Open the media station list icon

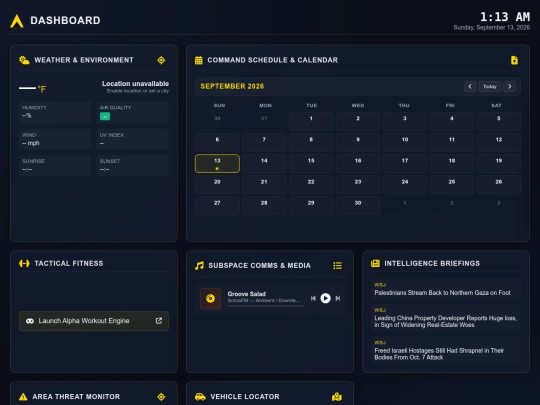[338, 266]
